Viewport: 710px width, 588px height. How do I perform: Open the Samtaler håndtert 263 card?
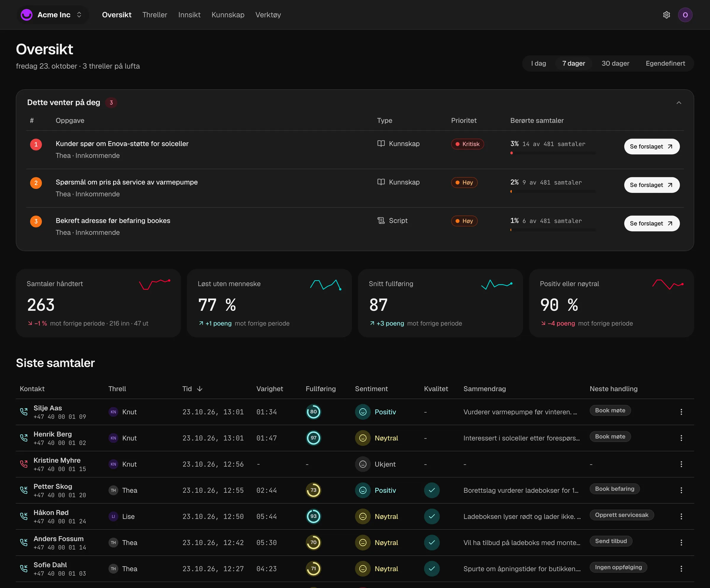point(99,303)
